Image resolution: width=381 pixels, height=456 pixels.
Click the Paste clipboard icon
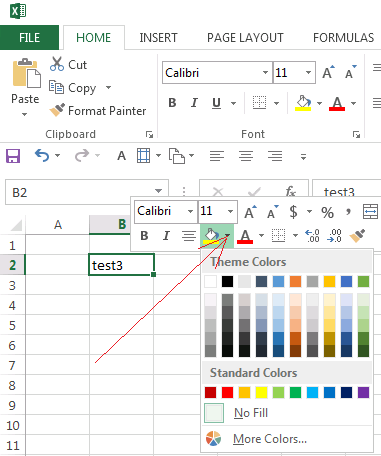(x=27, y=73)
